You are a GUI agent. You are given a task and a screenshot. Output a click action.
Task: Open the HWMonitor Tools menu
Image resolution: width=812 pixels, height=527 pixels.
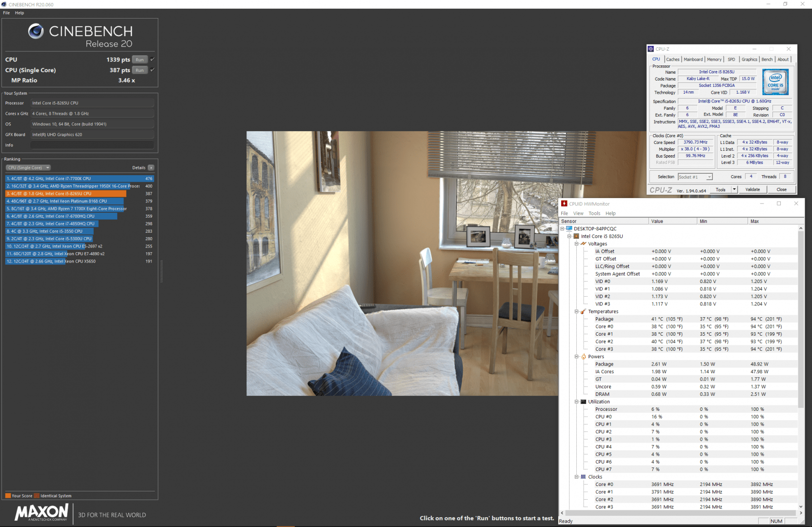point(594,213)
